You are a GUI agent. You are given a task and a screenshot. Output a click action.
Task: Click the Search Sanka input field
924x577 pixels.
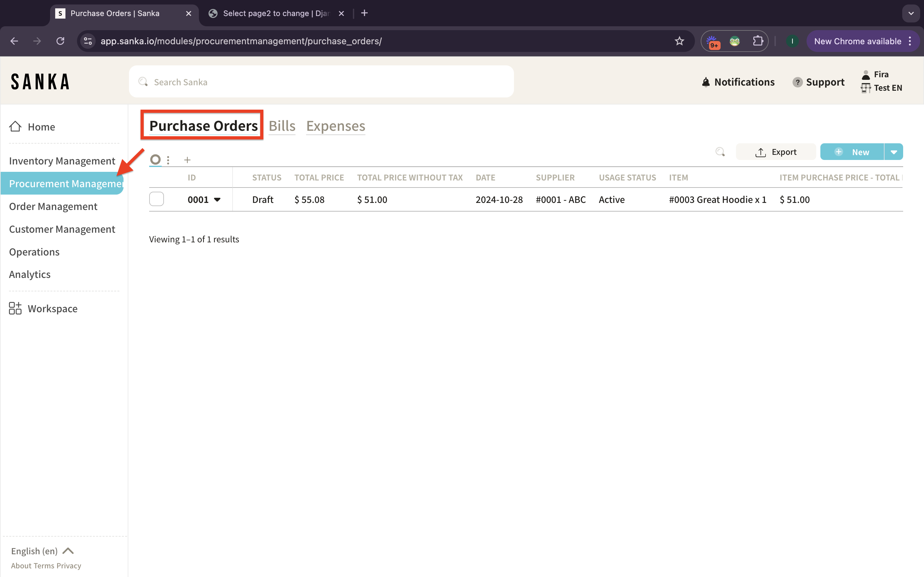(321, 82)
